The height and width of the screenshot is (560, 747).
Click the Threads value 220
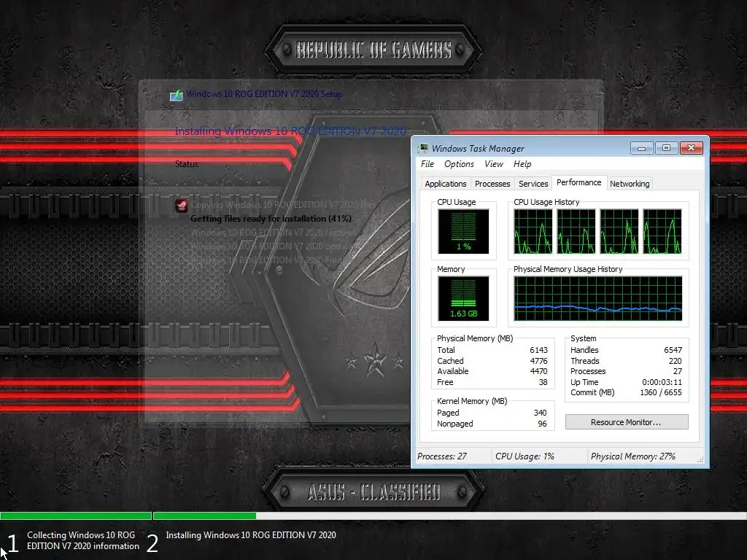coord(675,361)
